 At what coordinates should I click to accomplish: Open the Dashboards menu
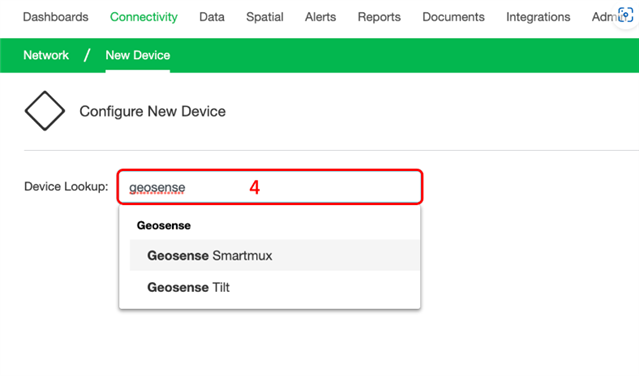click(55, 17)
